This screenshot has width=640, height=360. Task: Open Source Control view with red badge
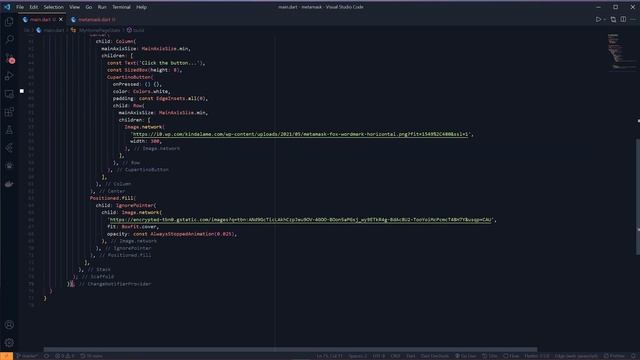[10, 58]
